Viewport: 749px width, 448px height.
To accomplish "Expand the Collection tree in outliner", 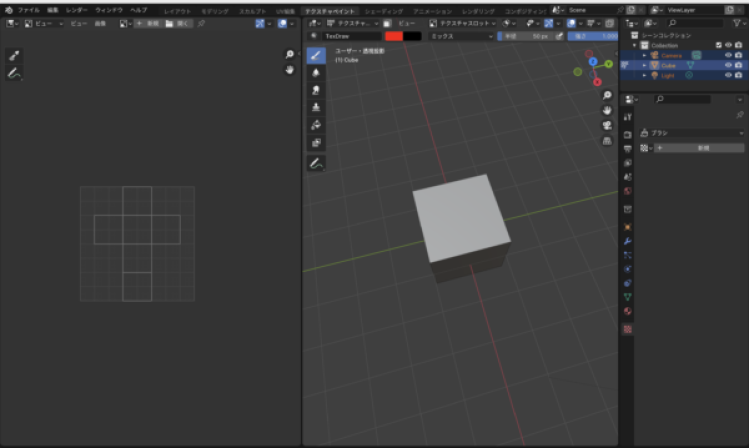I will (x=633, y=45).
